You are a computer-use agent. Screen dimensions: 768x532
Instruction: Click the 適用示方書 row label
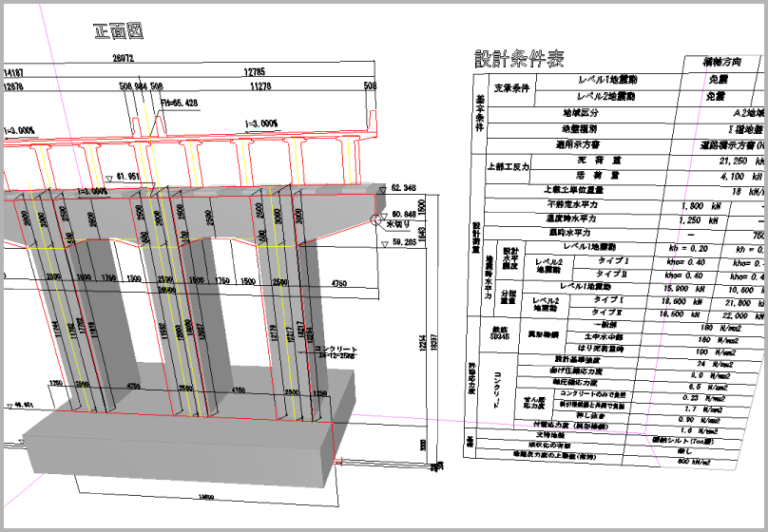click(x=578, y=144)
